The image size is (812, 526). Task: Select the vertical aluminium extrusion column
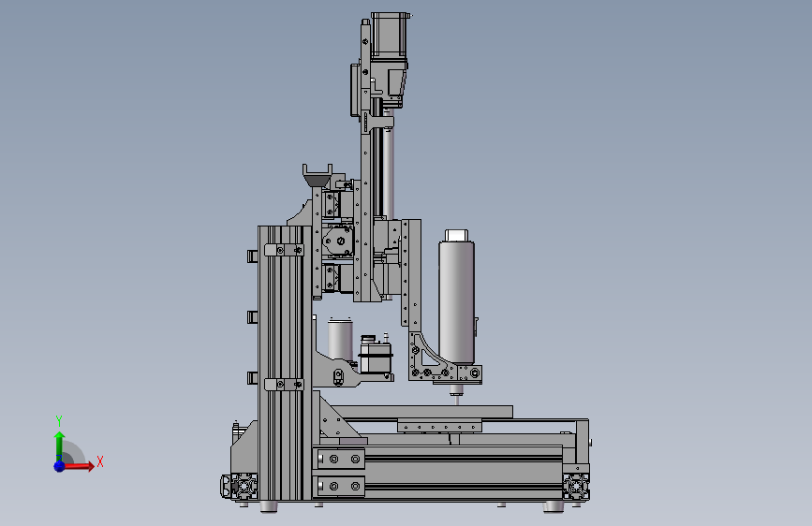click(x=285, y=362)
